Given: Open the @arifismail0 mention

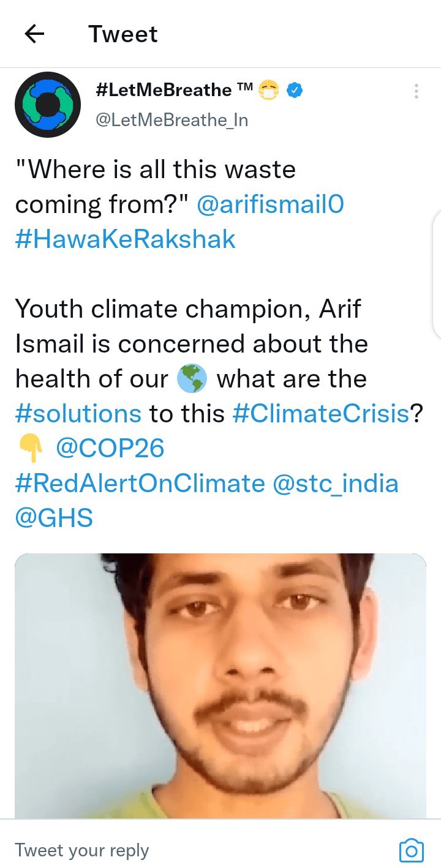Looking at the screenshot, I should click(270, 204).
